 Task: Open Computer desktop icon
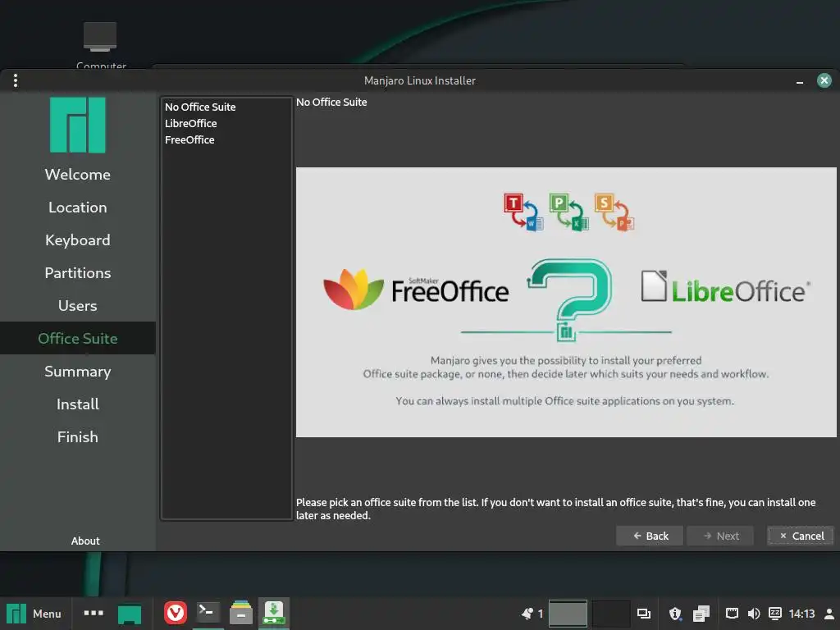pyautogui.click(x=100, y=45)
